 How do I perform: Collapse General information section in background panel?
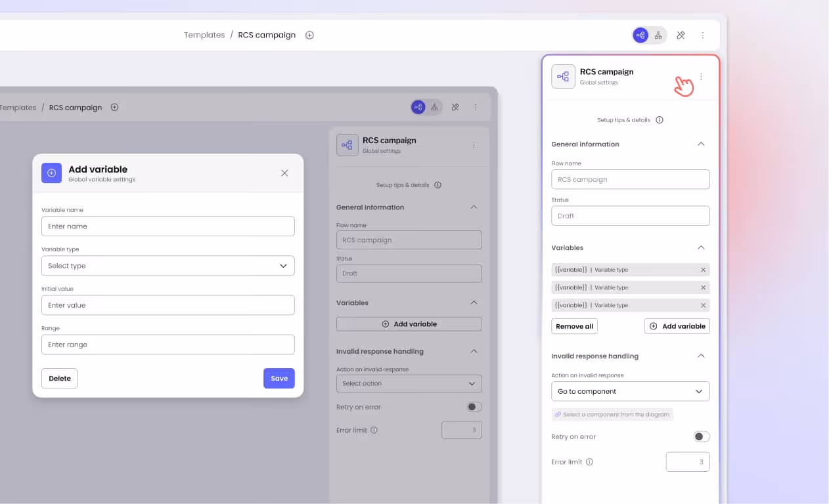click(474, 207)
